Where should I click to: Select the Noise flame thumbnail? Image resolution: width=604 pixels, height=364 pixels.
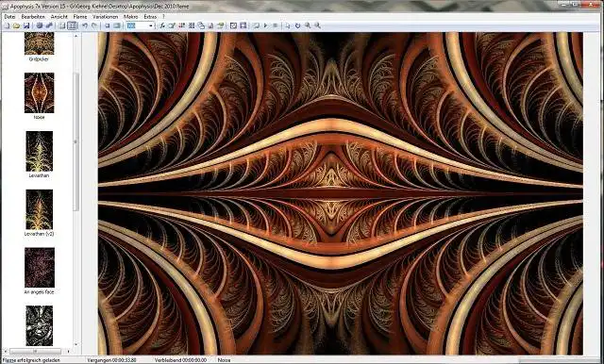pyautogui.click(x=40, y=92)
